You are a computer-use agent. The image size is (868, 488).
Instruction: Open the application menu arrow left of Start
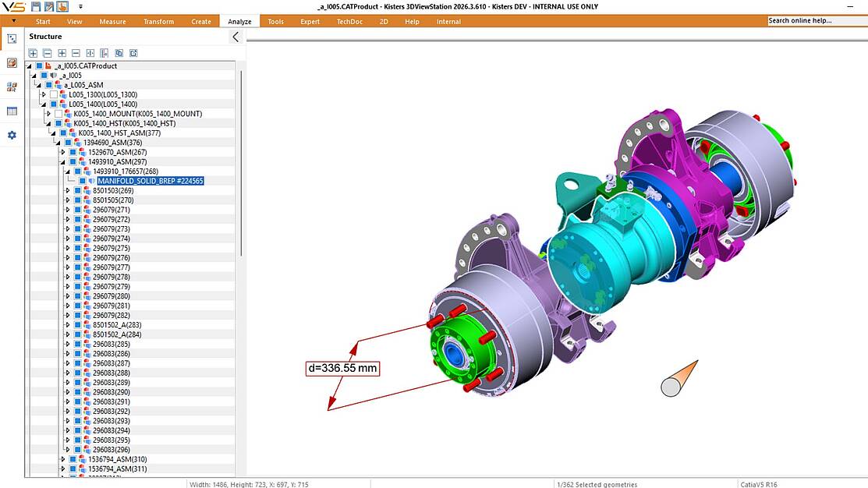coord(13,21)
